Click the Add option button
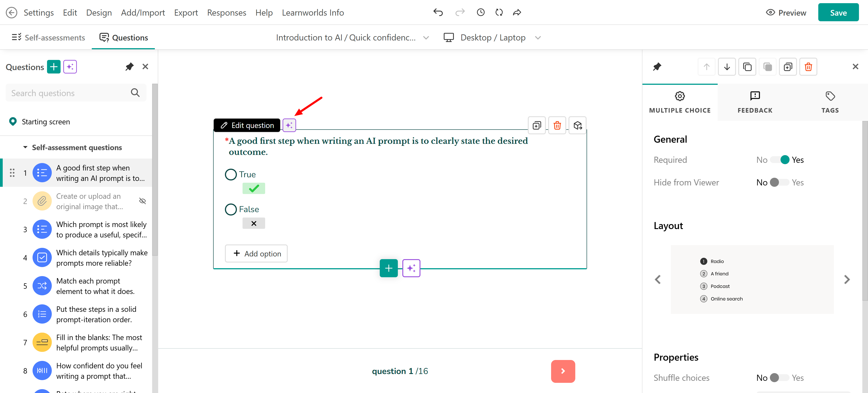This screenshot has height=393, width=868. point(256,253)
